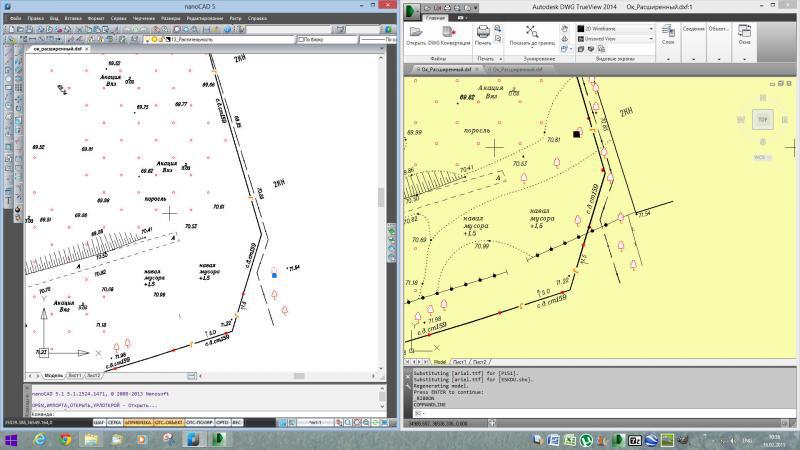Click DWG Конвертация button in TrueView
Viewport: 800px width, 450px height.
click(448, 36)
